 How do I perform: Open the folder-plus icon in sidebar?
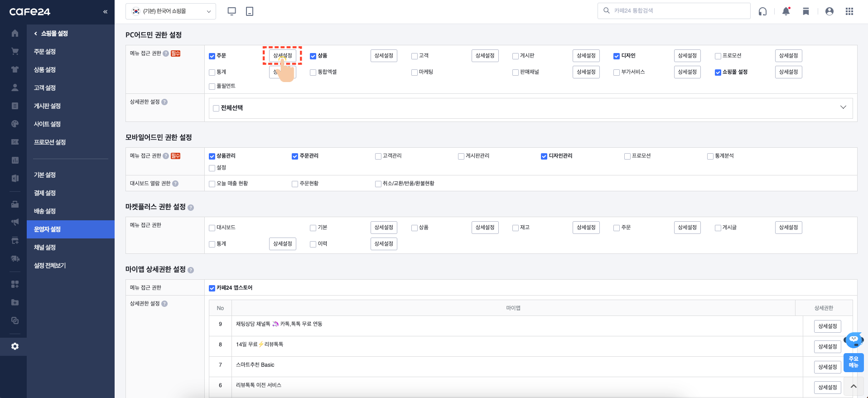click(15, 302)
